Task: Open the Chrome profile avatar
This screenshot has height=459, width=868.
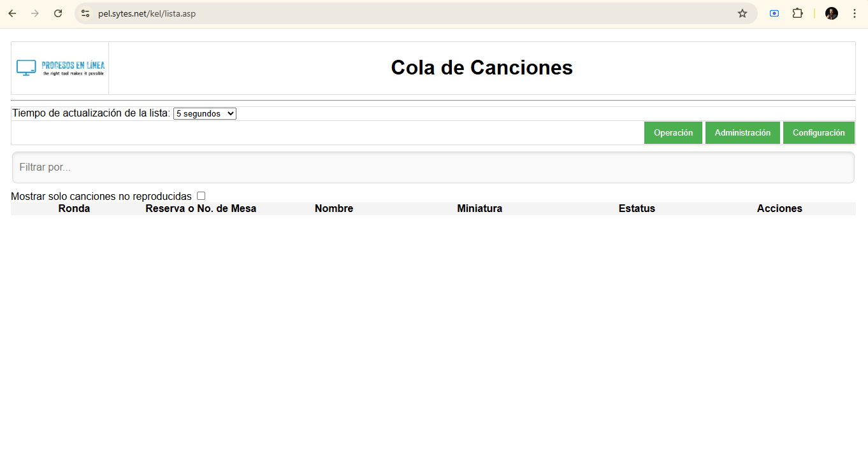Action: (831, 13)
